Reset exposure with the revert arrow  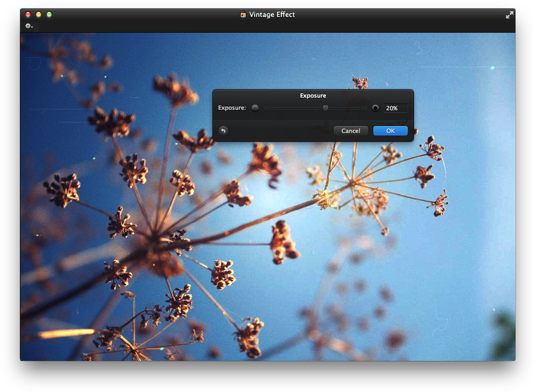pyautogui.click(x=223, y=130)
